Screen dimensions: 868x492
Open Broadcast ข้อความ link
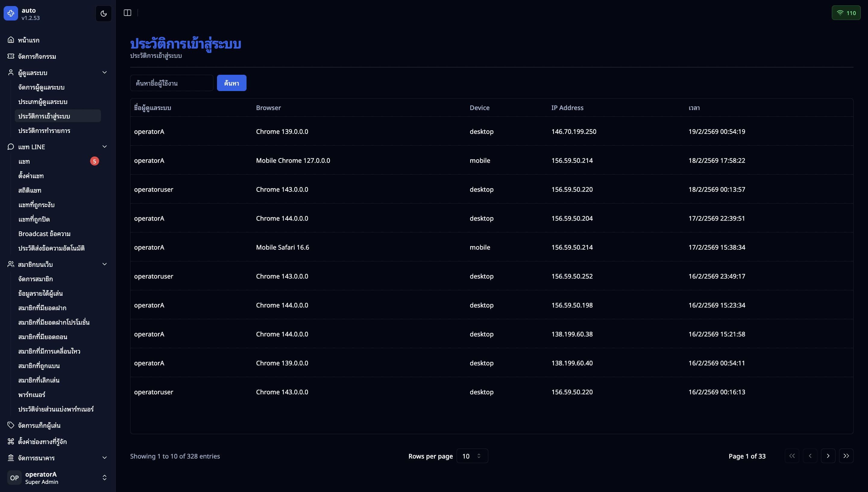tap(44, 234)
